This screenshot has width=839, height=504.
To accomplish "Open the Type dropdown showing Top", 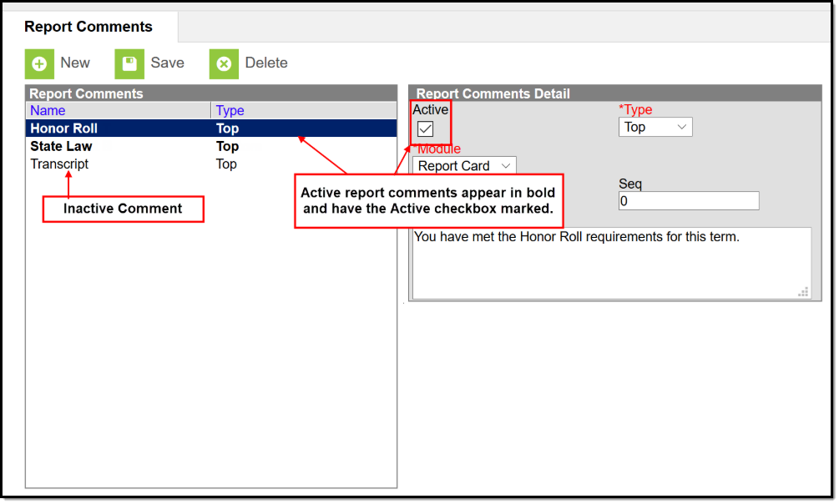I will click(655, 127).
